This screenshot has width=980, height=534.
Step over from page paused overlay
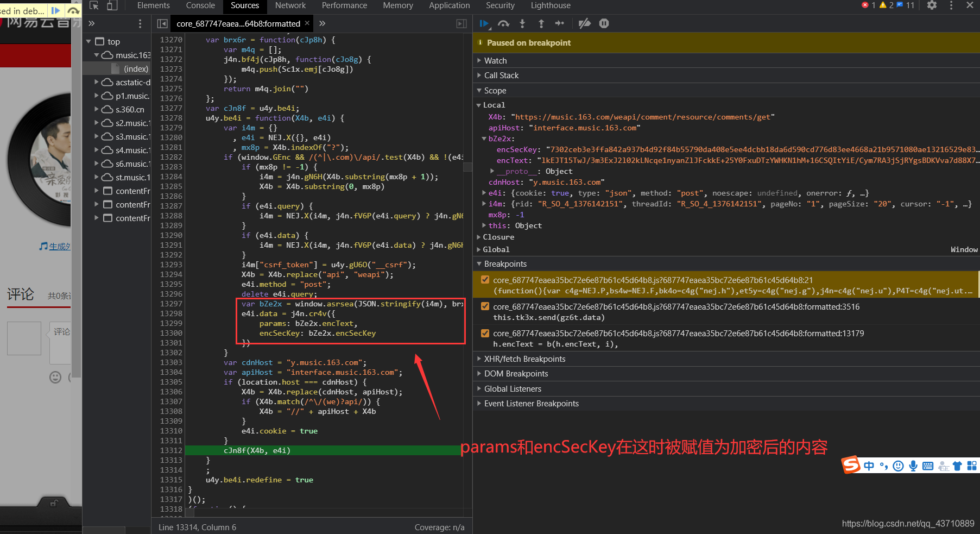coord(73,10)
